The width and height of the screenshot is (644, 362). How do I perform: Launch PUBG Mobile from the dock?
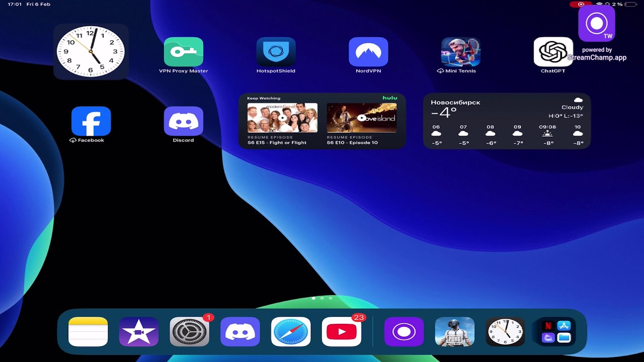pos(455,332)
